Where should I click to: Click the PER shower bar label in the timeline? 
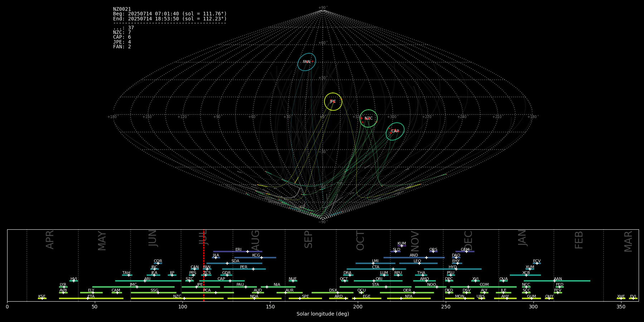(244, 267)
